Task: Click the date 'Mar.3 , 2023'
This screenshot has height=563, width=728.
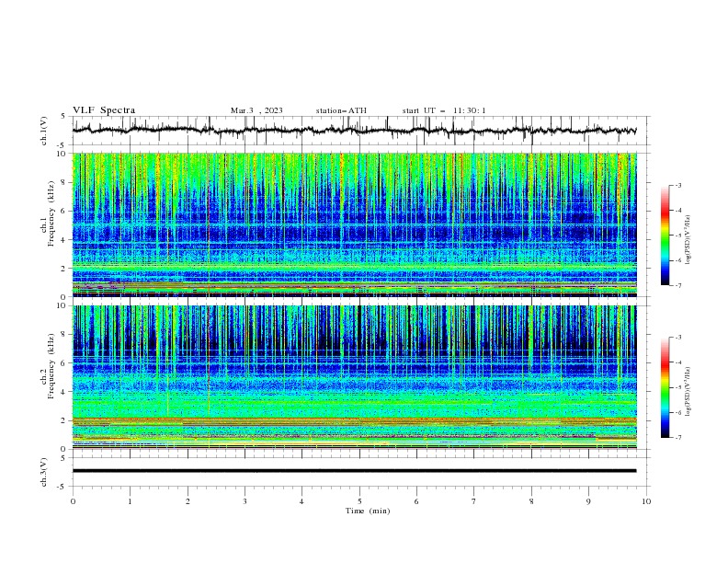Action: tap(256, 110)
